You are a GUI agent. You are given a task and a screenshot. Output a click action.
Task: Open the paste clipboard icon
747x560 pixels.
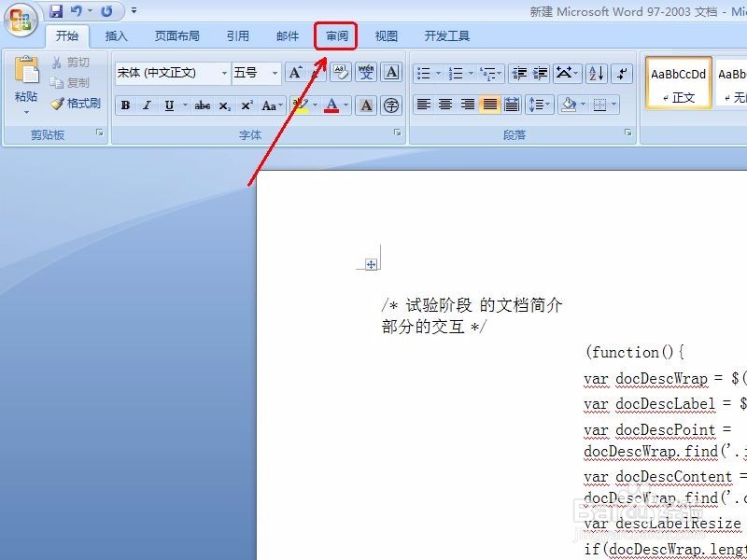click(x=26, y=70)
